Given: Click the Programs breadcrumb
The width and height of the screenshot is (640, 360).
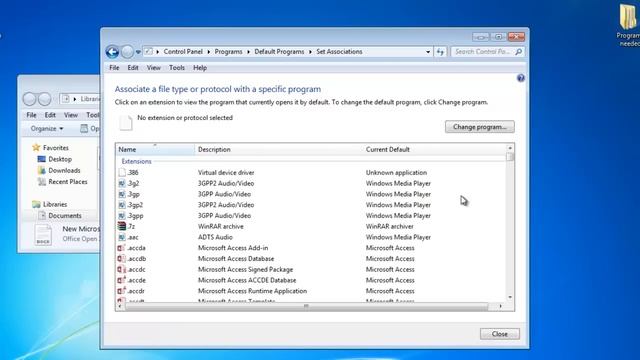Looking at the screenshot, I should pos(228,52).
